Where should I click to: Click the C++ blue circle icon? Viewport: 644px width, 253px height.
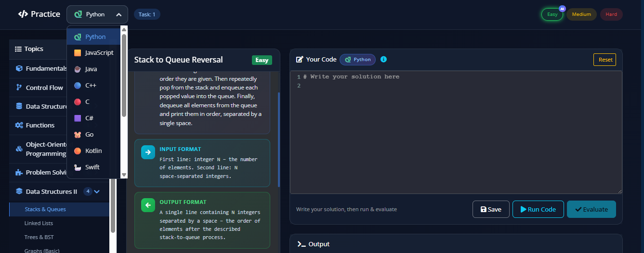pyautogui.click(x=78, y=86)
